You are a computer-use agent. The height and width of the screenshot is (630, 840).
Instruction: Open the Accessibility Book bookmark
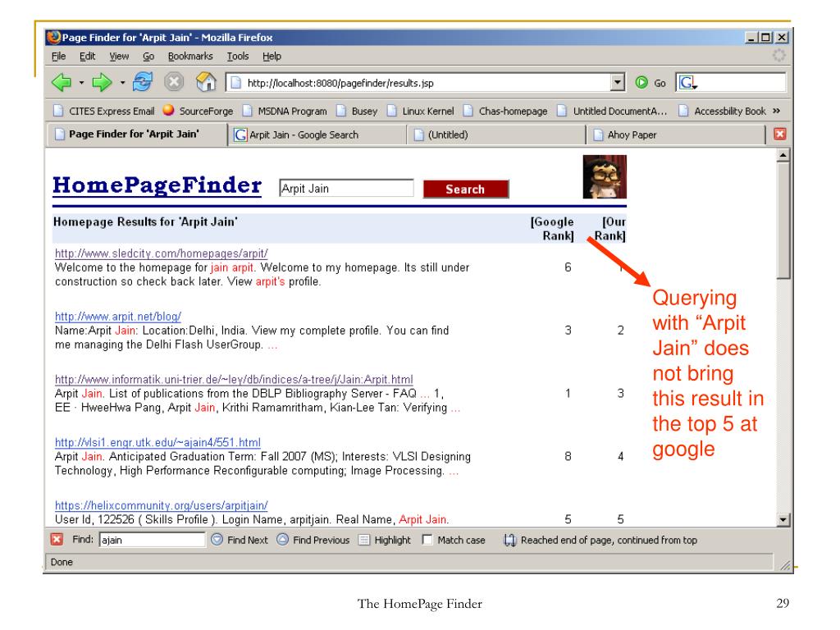point(722,111)
